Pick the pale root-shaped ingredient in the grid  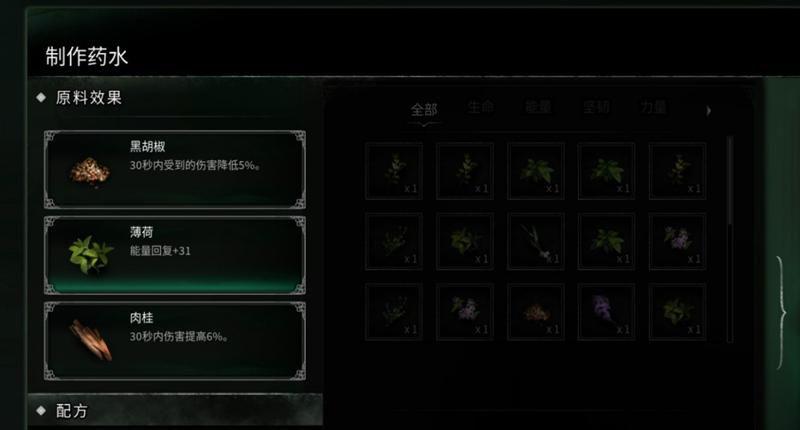click(536, 241)
